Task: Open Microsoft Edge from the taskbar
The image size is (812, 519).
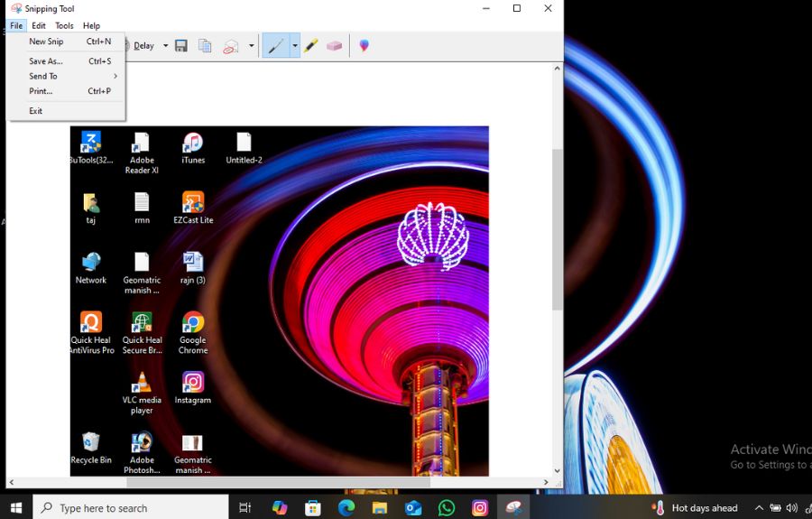Action: (x=346, y=507)
